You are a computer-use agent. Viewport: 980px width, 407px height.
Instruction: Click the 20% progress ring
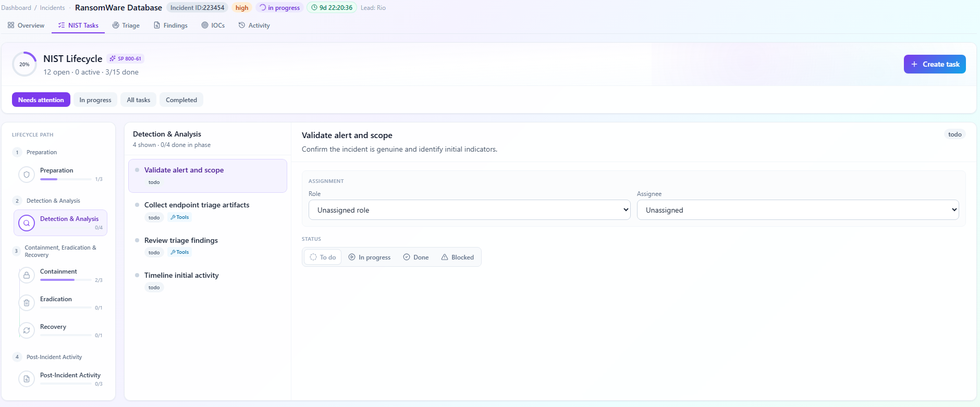tap(24, 64)
